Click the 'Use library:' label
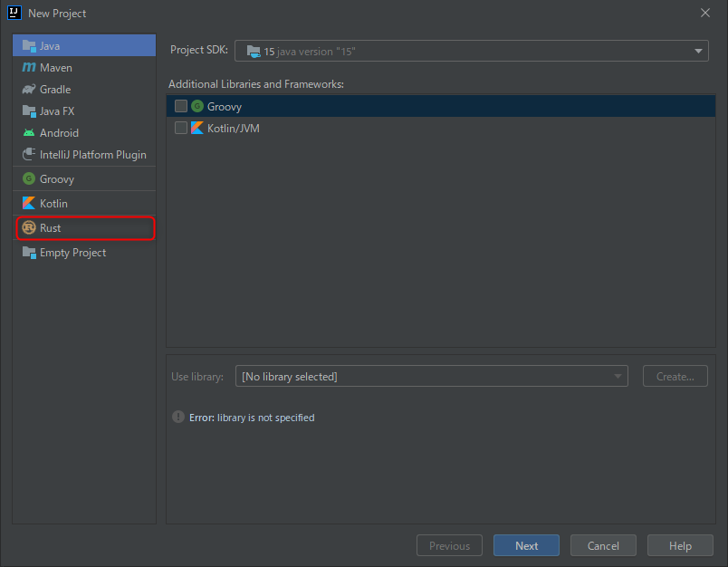The image size is (728, 567). point(197,376)
